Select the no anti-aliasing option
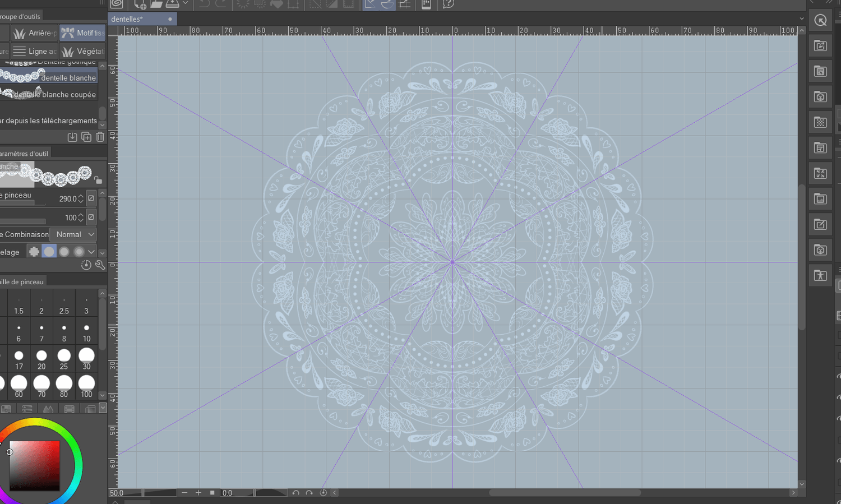This screenshot has width=841, height=504. [34, 252]
